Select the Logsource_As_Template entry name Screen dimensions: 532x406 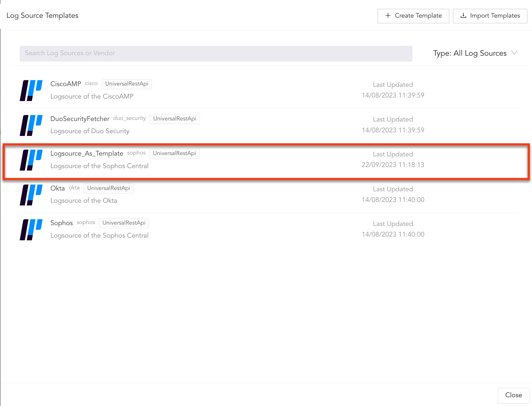point(87,153)
